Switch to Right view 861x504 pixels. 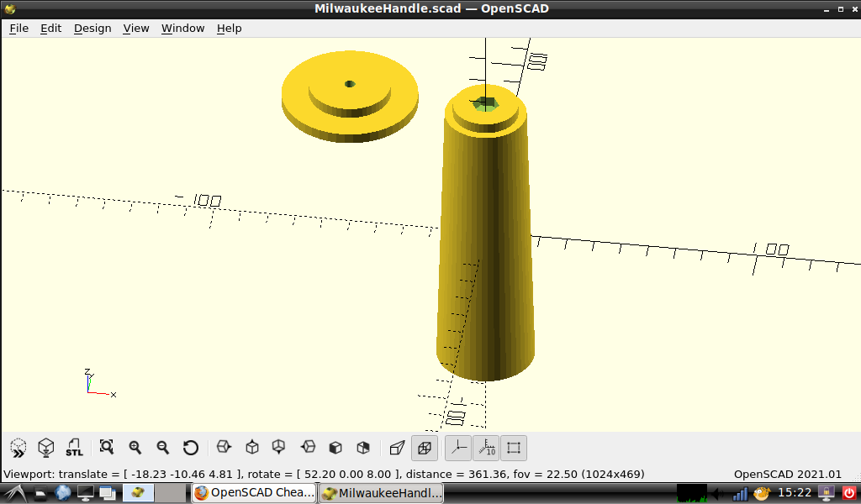pyautogui.click(x=223, y=448)
